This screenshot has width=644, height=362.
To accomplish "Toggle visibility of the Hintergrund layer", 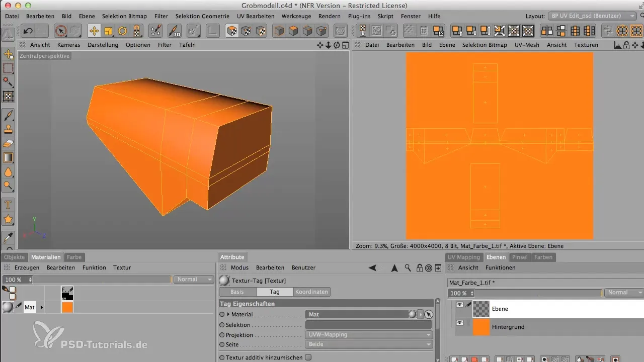I will [459, 323].
